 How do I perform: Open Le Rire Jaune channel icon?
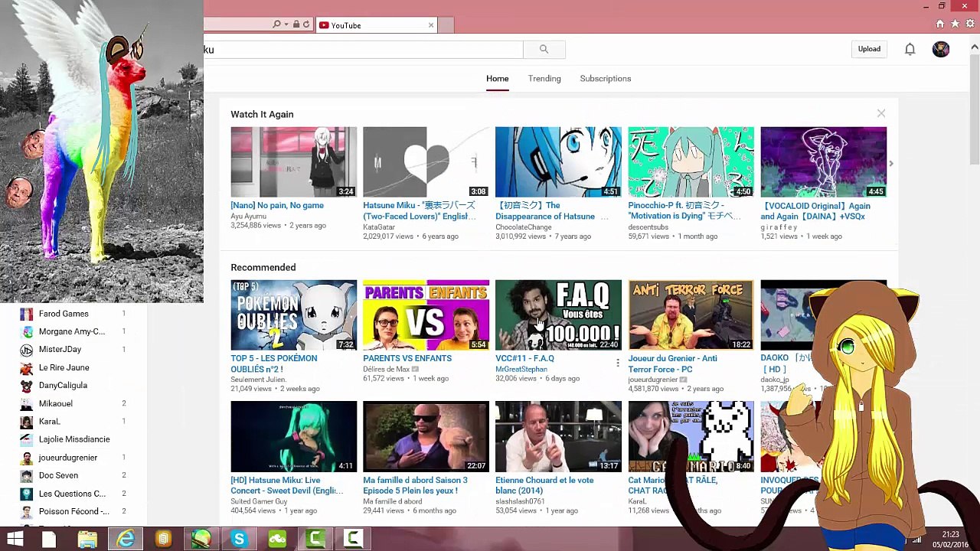(x=27, y=367)
